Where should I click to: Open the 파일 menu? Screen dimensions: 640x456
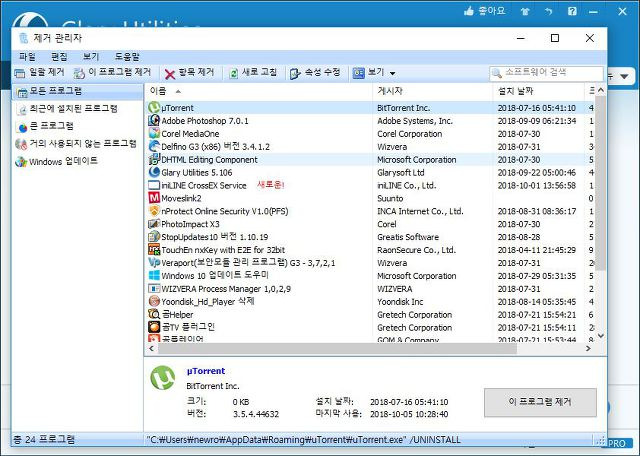tap(28, 56)
